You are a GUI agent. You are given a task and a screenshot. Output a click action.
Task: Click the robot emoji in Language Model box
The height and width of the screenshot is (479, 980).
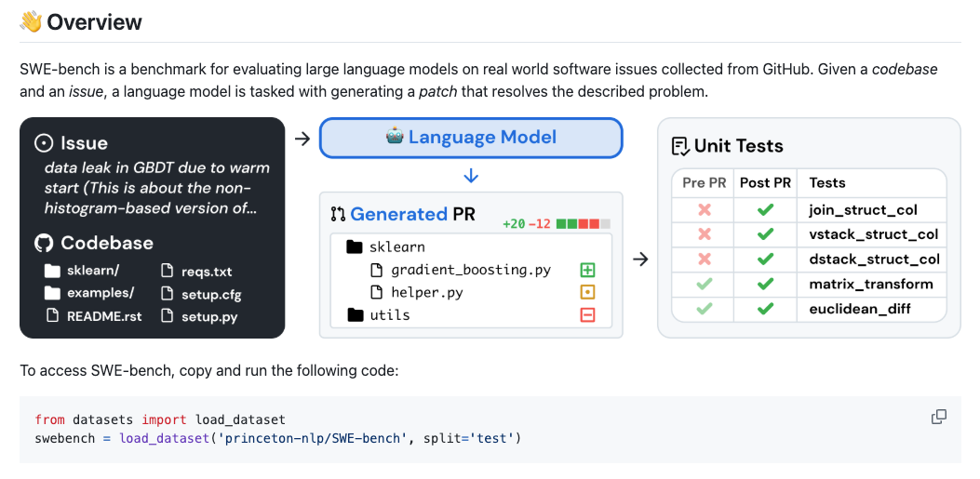pos(395,136)
